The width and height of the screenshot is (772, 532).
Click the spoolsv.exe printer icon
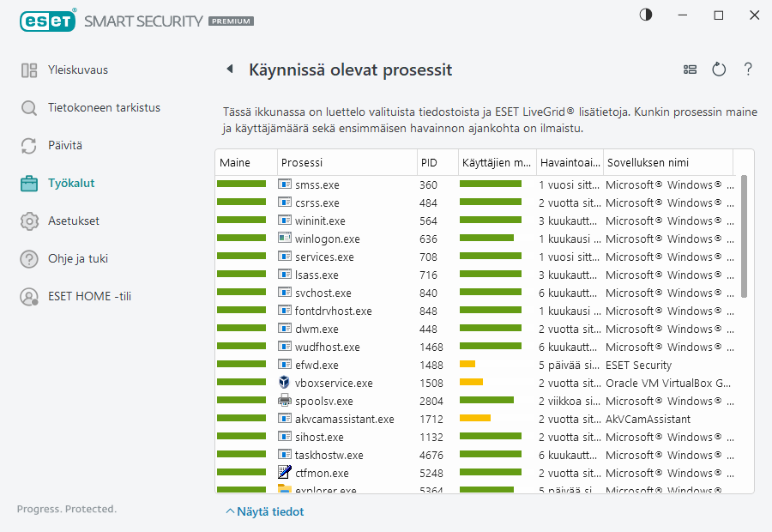(285, 401)
